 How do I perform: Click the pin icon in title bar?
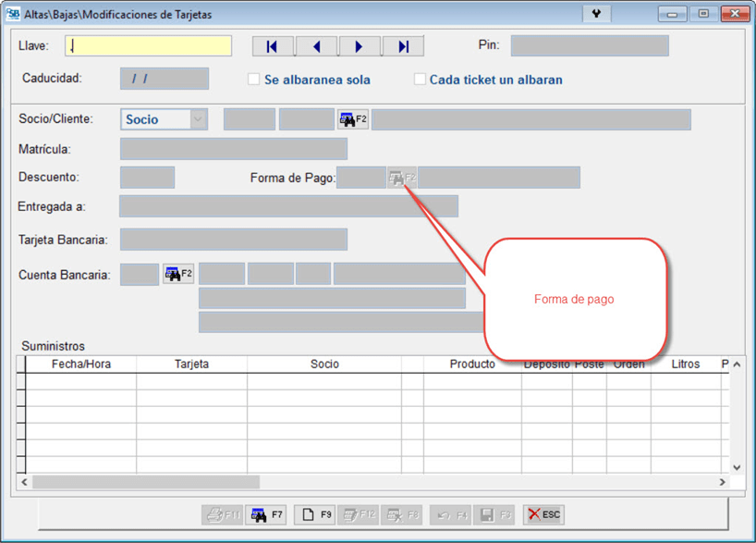tap(596, 14)
